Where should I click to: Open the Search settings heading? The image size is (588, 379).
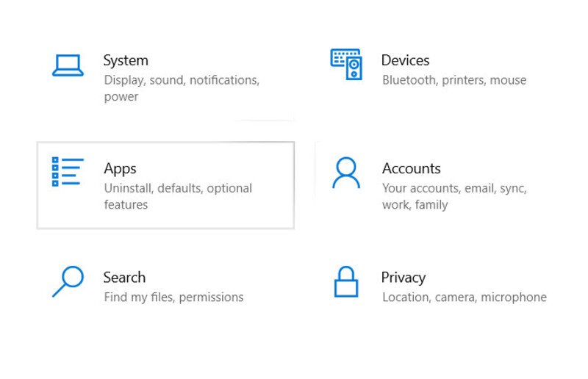pos(124,278)
